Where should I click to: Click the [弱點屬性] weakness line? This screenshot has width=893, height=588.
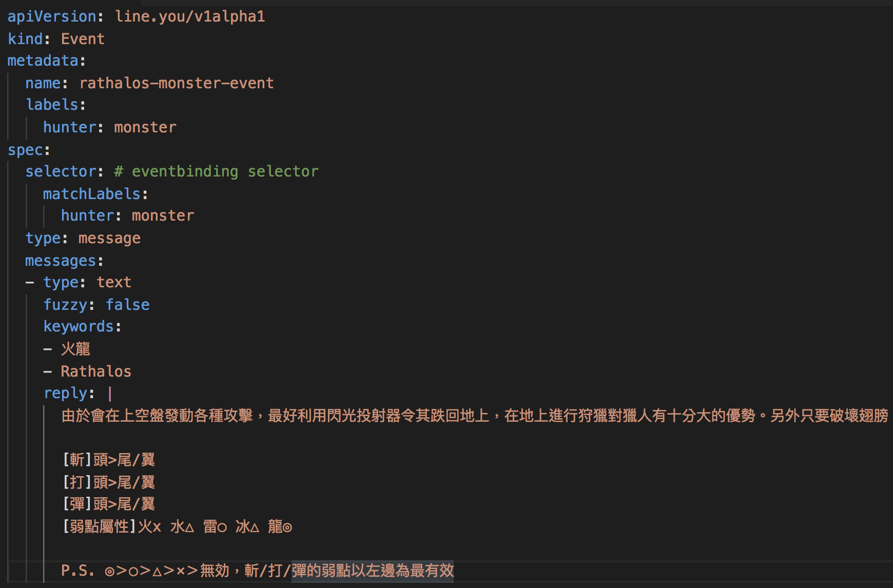click(177, 526)
